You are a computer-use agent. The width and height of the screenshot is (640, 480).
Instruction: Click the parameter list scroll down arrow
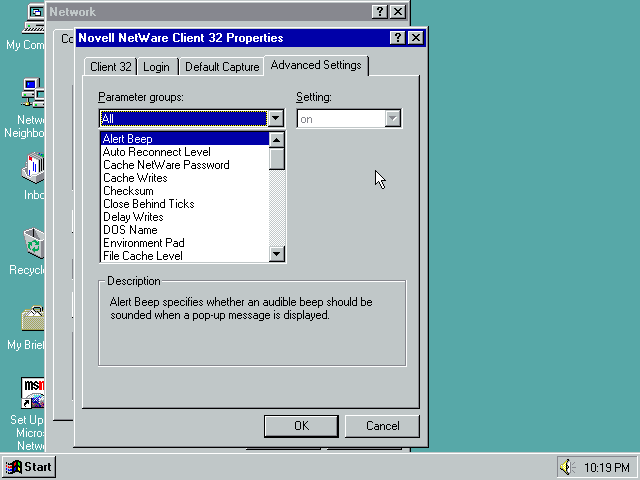coord(277,253)
